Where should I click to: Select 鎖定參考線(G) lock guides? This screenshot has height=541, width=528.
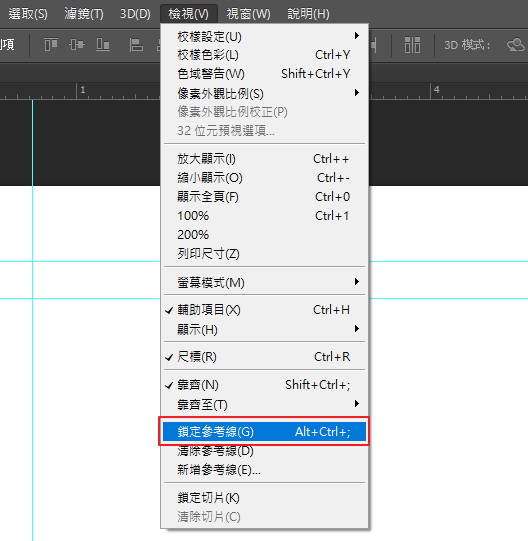pyautogui.click(x=264, y=432)
